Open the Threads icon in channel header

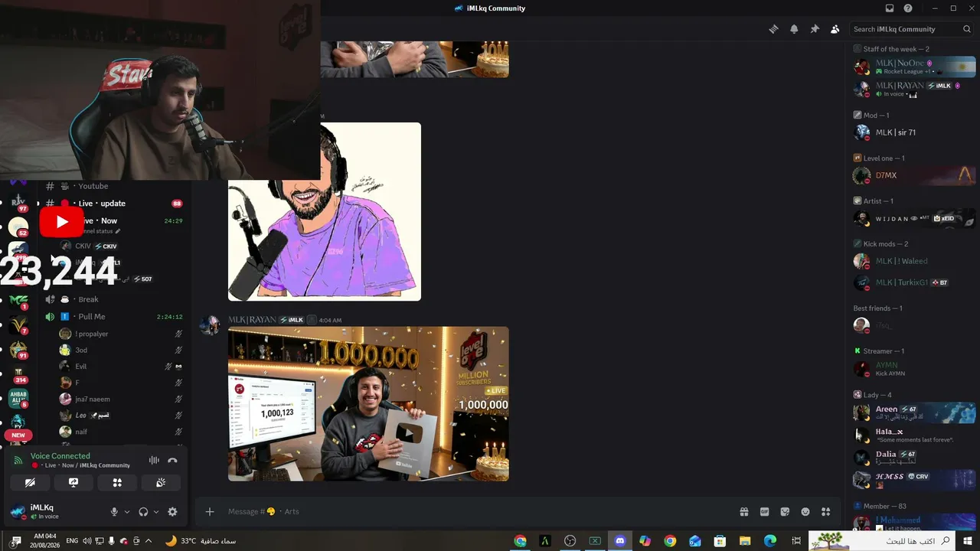(x=774, y=29)
